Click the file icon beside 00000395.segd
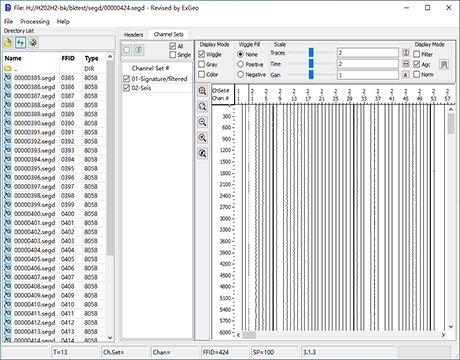 [x=8, y=168]
